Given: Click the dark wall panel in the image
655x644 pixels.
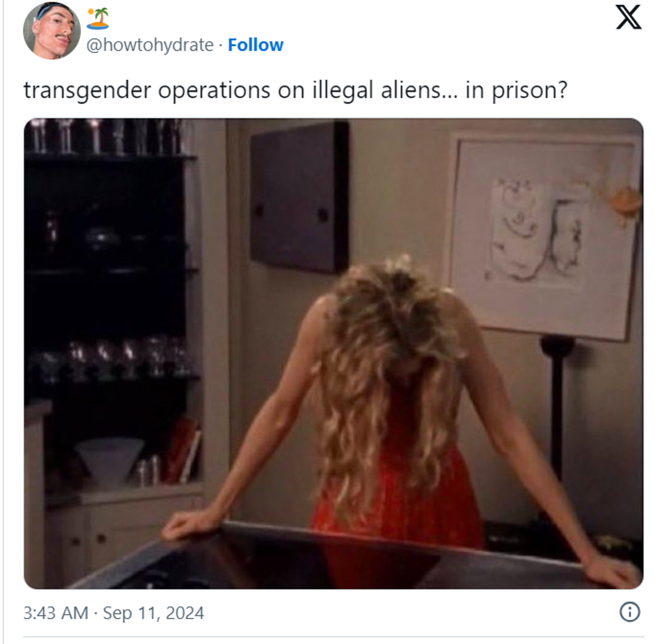Looking at the screenshot, I should (x=299, y=196).
